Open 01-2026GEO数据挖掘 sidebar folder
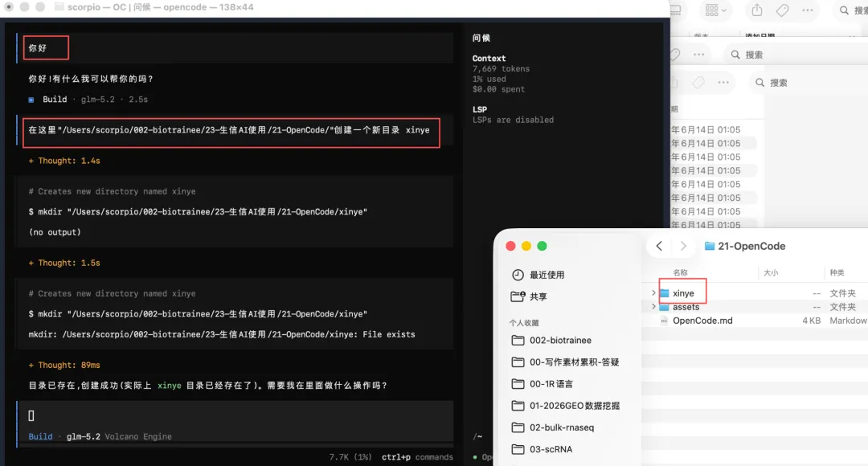This screenshot has width=868, height=466. (575, 406)
